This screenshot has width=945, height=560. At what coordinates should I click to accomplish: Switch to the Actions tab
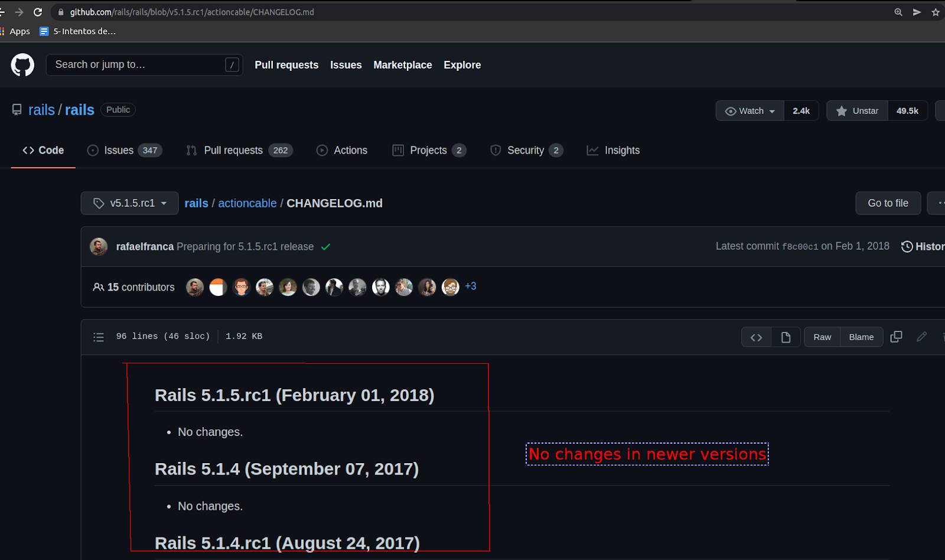click(342, 151)
